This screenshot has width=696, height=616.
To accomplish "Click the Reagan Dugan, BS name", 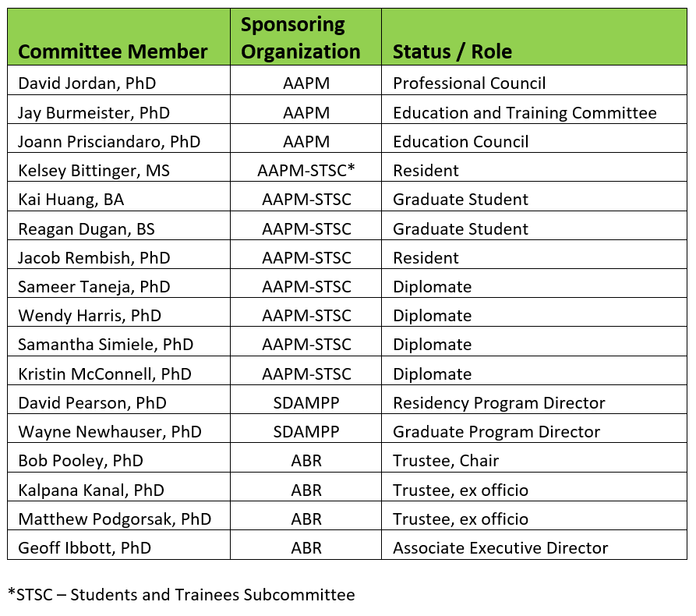I will (86, 228).
